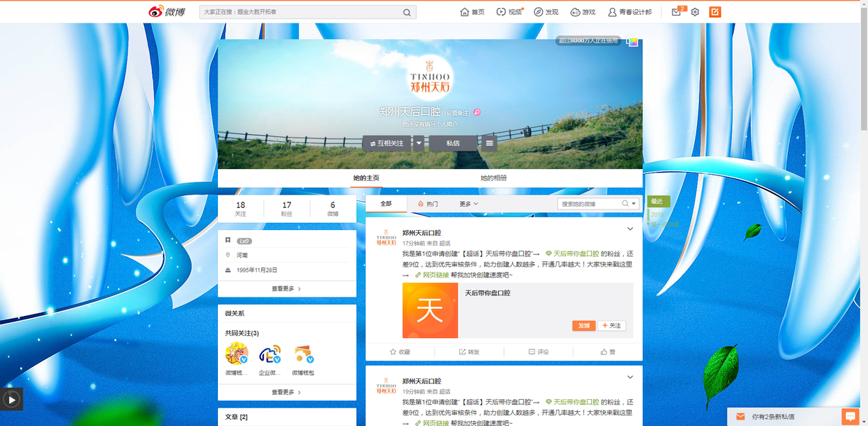Screen dimensions: 868x426
Task: Click the 郑州天后 profile avatar on the cover
Action: pyautogui.click(x=431, y=76)
